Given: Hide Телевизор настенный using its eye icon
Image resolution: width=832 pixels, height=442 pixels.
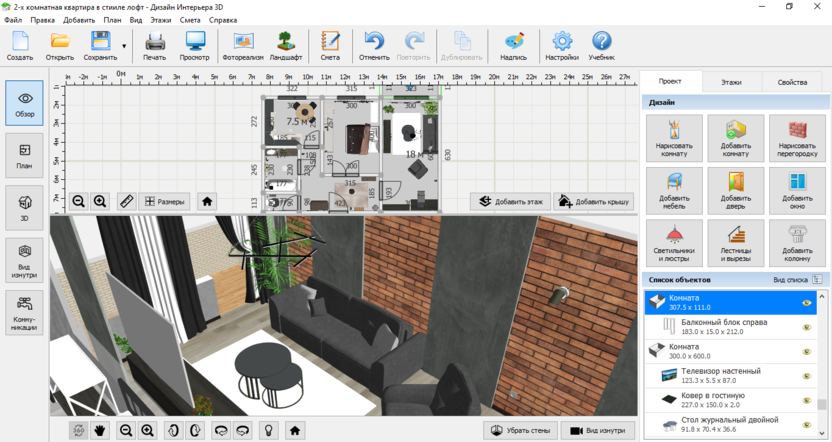Looking at the screenshot, I should tap(806, 375).
